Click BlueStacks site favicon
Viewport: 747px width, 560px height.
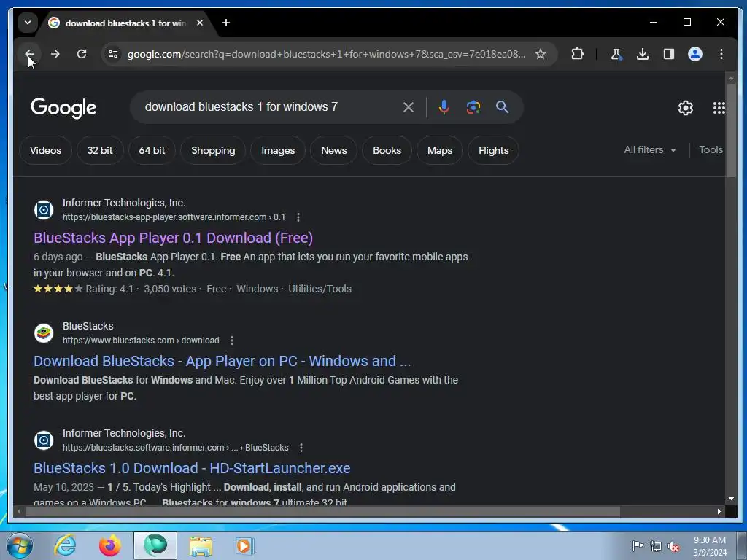pos(44,332)
